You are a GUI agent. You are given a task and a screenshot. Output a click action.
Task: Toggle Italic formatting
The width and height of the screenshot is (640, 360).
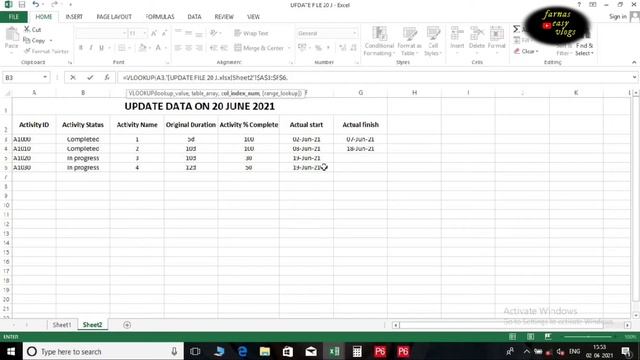(x=91, y=48)
